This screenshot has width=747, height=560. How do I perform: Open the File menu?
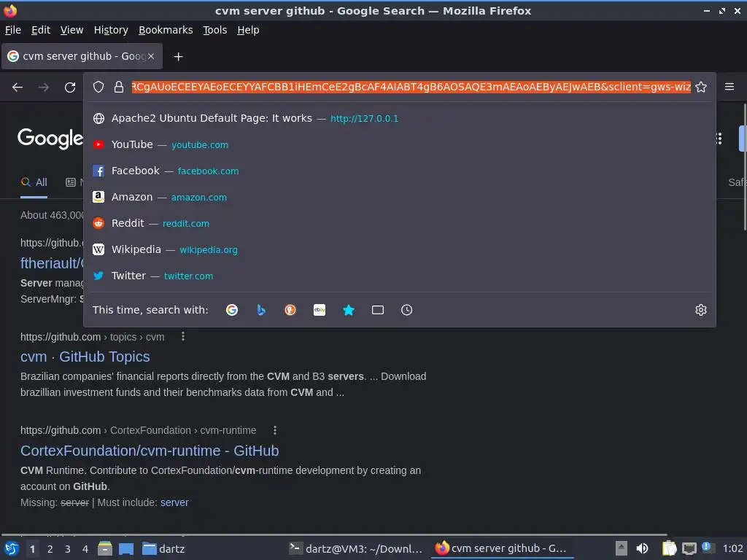(13, 30)
